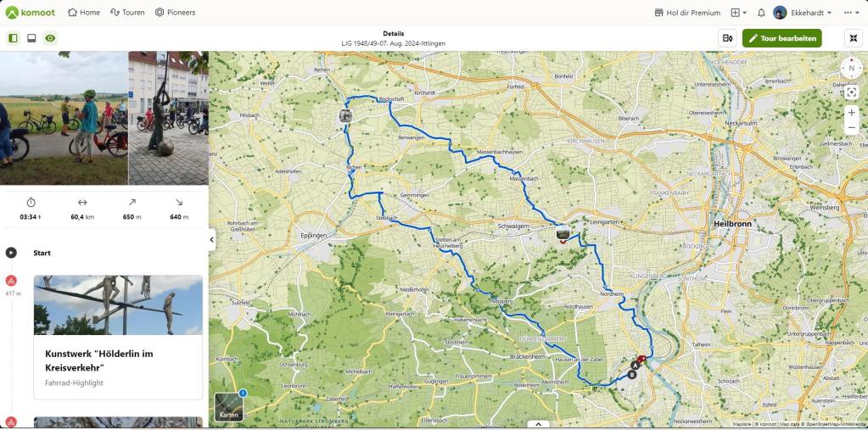The width and height of the screenshot is (868, 430).
Task: Toggle fullscreen map view
Action: click(853, 38)
